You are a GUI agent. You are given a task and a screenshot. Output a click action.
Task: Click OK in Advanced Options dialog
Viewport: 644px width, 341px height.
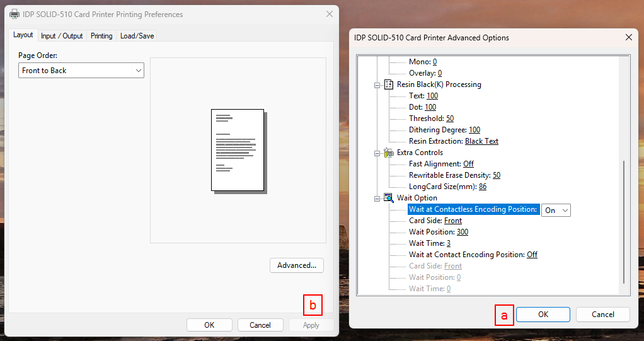(543, 315)
